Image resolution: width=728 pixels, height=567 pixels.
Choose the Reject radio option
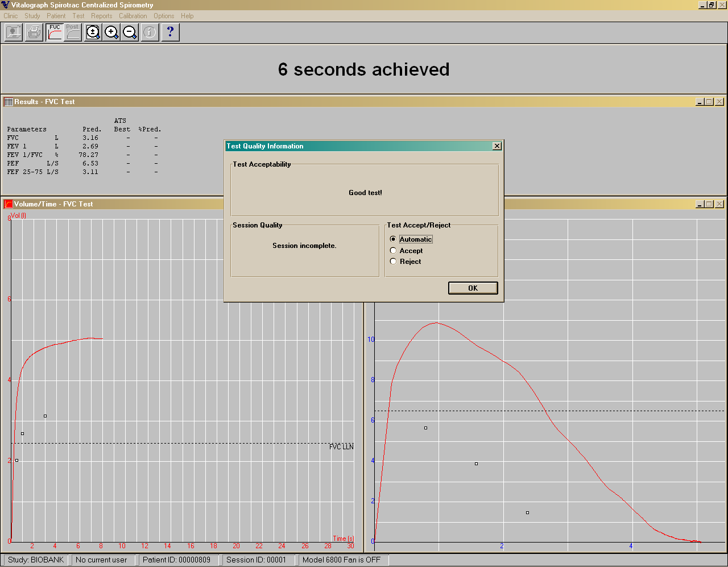(393, 262)
